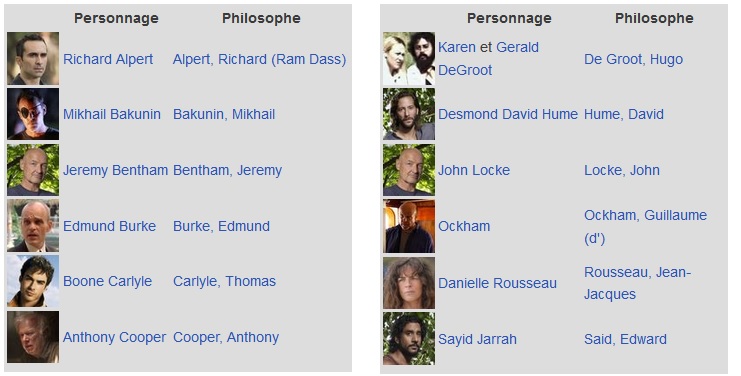Select the Edmund Burke character thumbnail
The image size is (741, 376).
pos(33,225)
